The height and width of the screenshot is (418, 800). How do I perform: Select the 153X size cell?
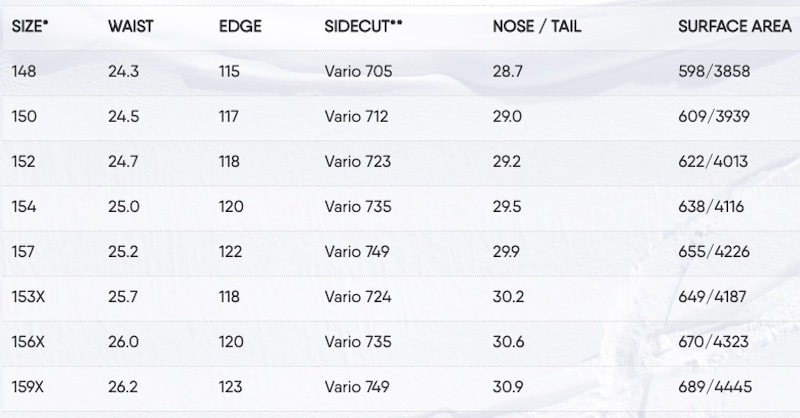[28, 297]
